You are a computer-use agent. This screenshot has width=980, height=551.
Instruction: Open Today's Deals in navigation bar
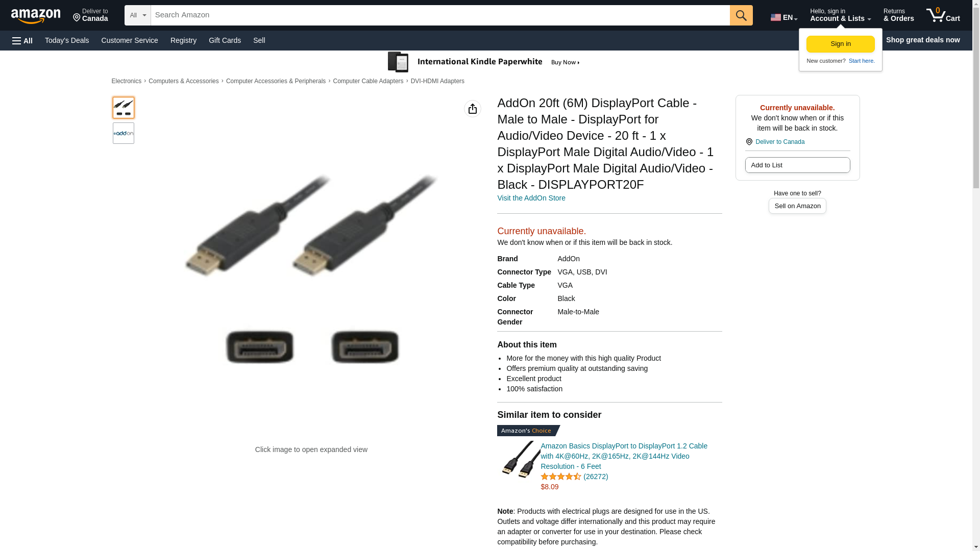[67, 40]
